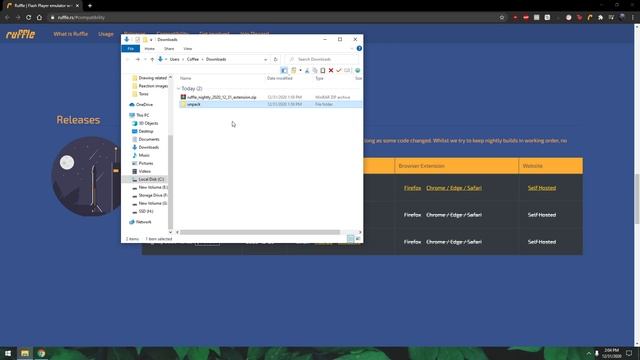Open Quick Access Toolbar customize dropdown
The image size is (640, 360).
151,40
